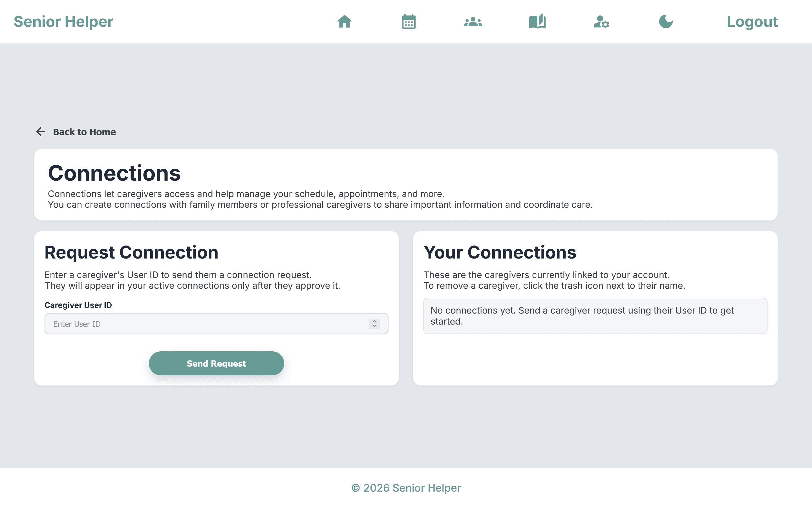
Task: Click the © 2026 Senior Helper footer text
Action: click(x=406, y=488)
